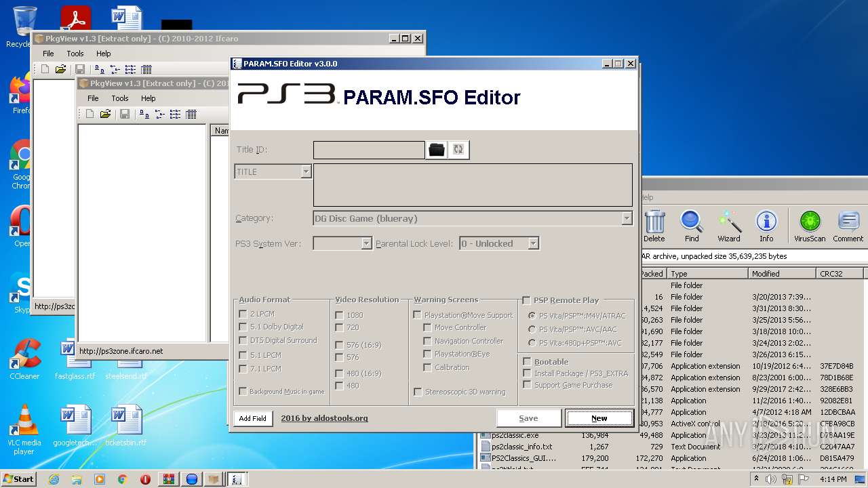This screenshot has height=488, width=868.
Task: Enable the 720 video resolution checkbox
Action: [339, 327]
